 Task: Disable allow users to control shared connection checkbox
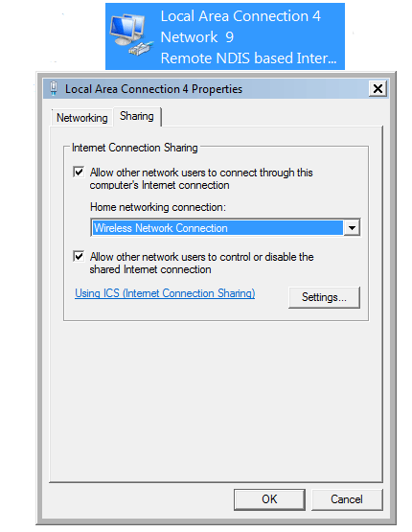[79, 256]
